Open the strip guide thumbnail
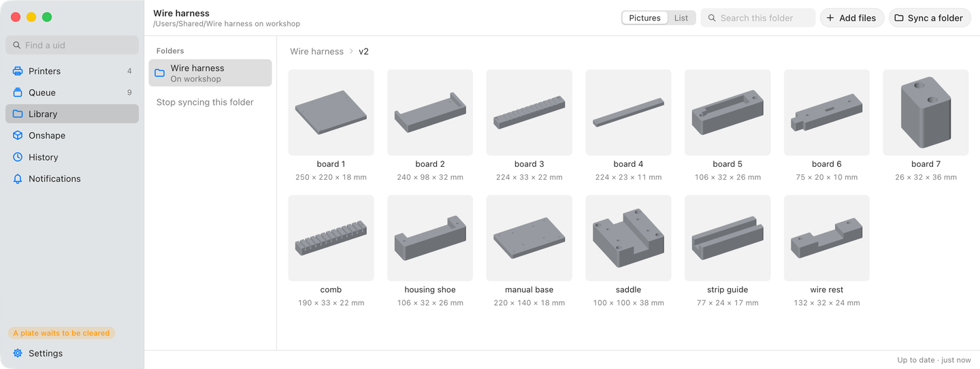 728,238
